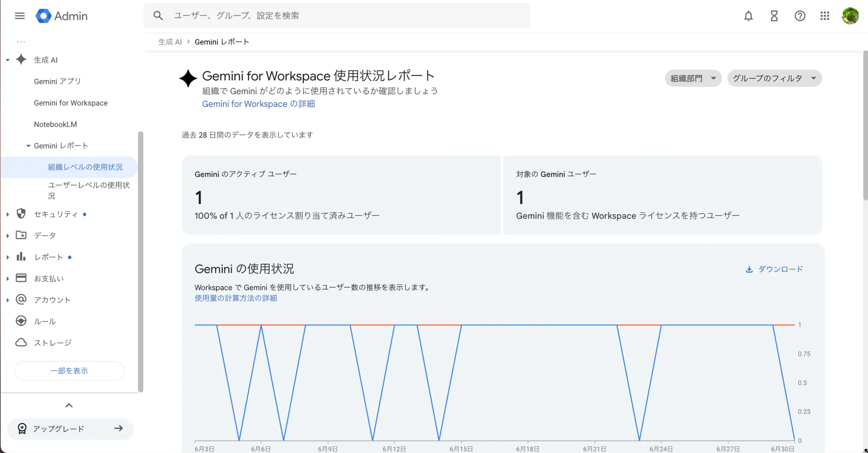The width and height of the screenshot is (868, 453).
Task: Click the アップグレード button
Action: click(70, 429)
